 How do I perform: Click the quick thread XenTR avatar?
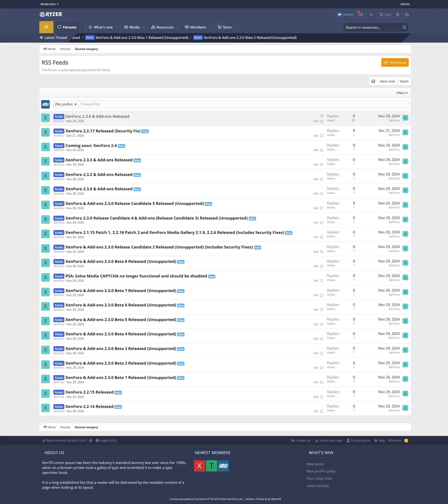tap(45, 104)
